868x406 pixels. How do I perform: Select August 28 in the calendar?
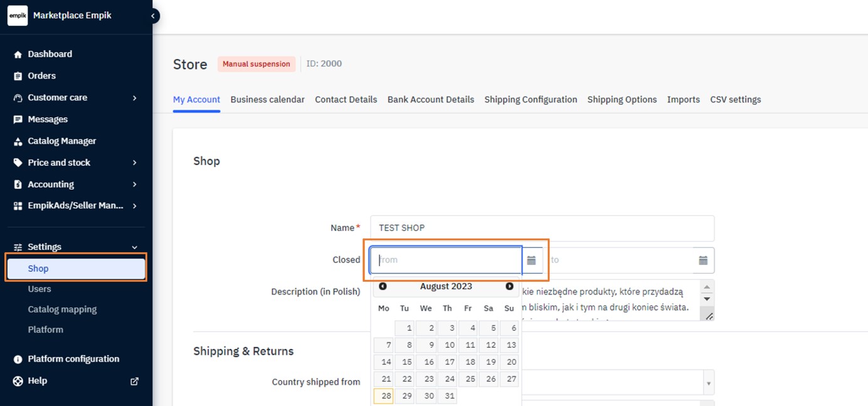(383, 396)
